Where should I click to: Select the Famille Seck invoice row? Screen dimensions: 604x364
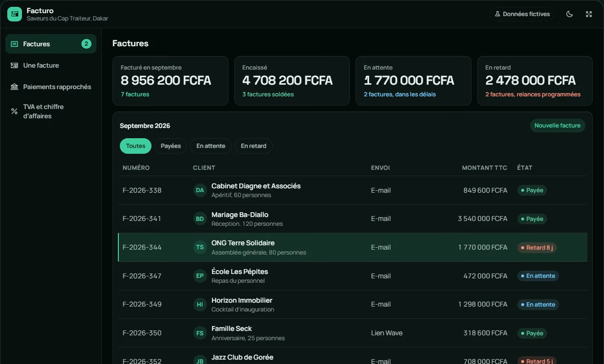(x=353, y=333)
